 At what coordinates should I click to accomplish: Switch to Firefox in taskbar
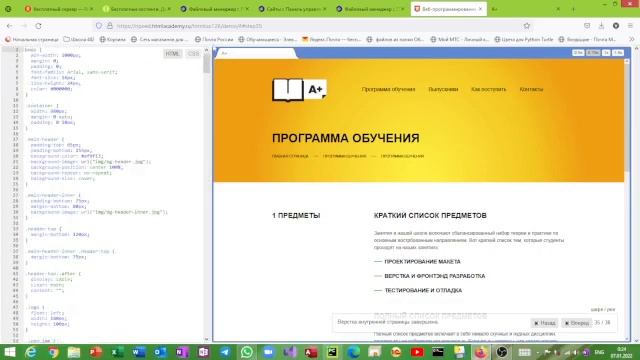(x=481, y=352)
